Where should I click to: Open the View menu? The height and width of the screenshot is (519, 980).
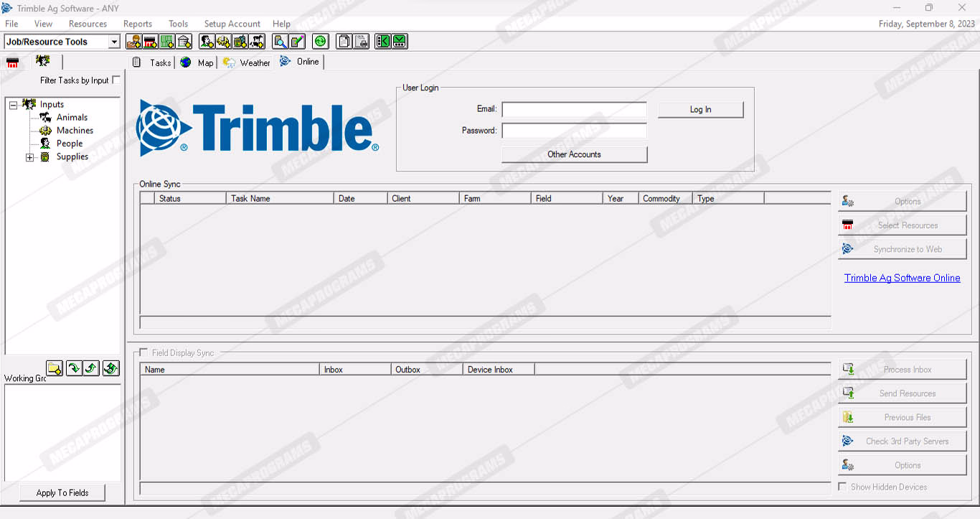click(x=44, y=24)
